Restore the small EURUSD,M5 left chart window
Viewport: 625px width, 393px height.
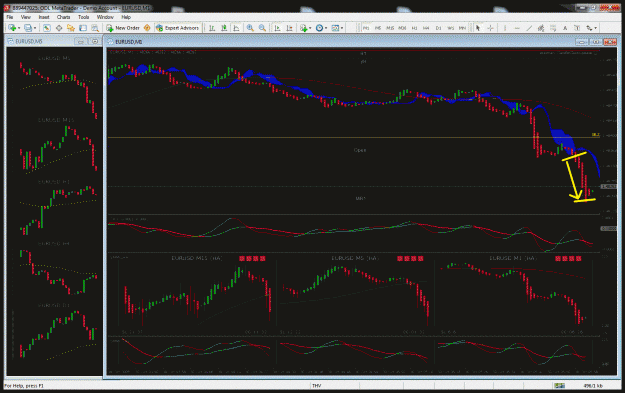(x=81, y=41)
